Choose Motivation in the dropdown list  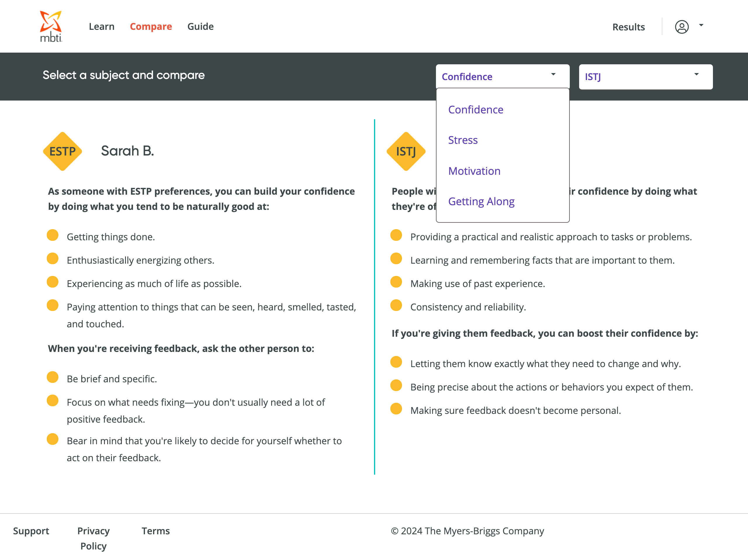click(x=474, y=171)
